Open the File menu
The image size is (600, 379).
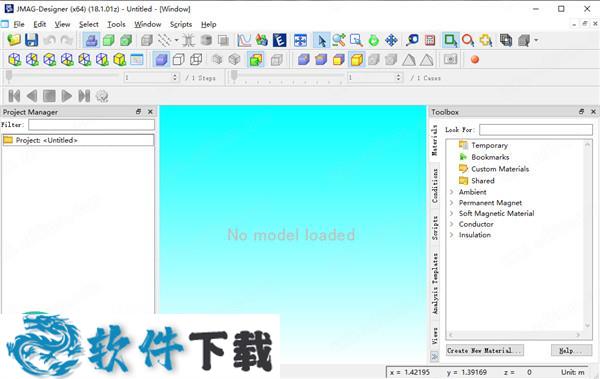pos(19,24)
